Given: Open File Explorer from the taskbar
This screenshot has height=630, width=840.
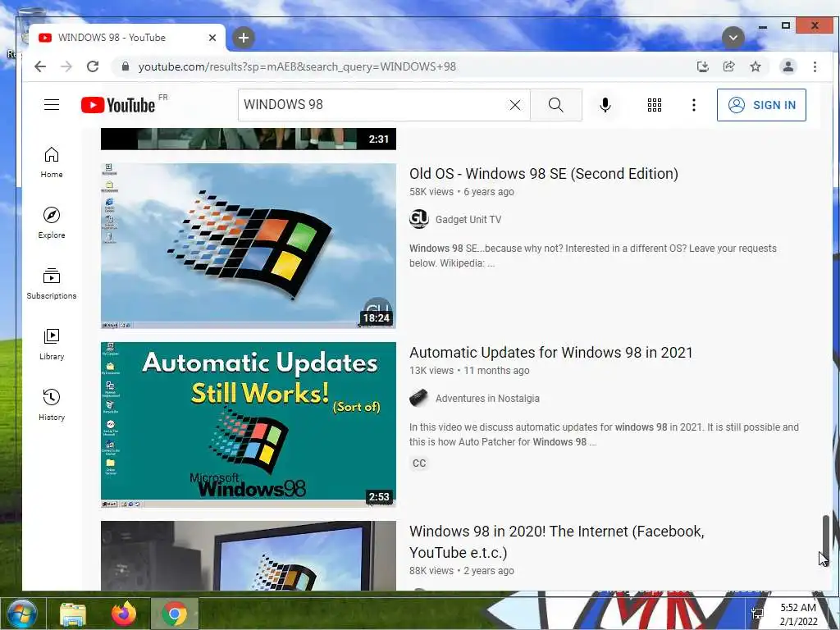Looking at the screenshot, I should [x=73, y=614].
